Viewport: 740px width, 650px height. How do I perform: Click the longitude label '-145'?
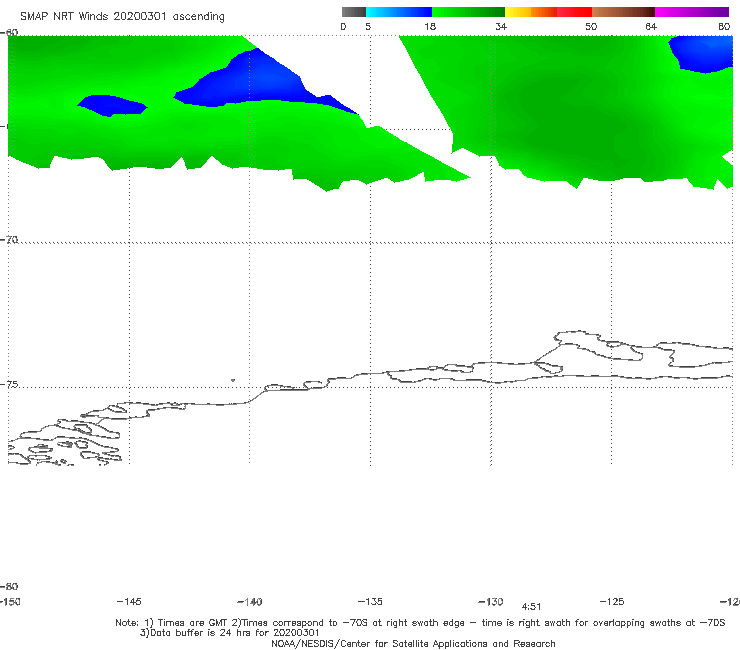pos(129,601)
